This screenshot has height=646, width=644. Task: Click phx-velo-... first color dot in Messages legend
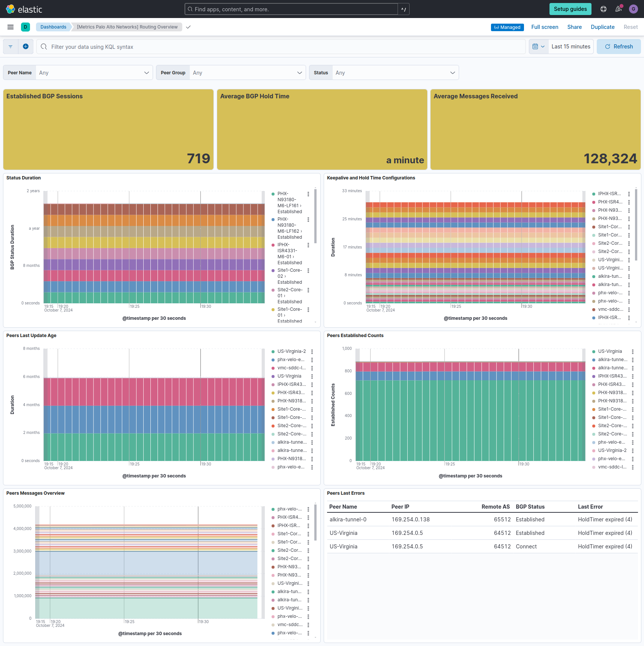tap(273, 509)
